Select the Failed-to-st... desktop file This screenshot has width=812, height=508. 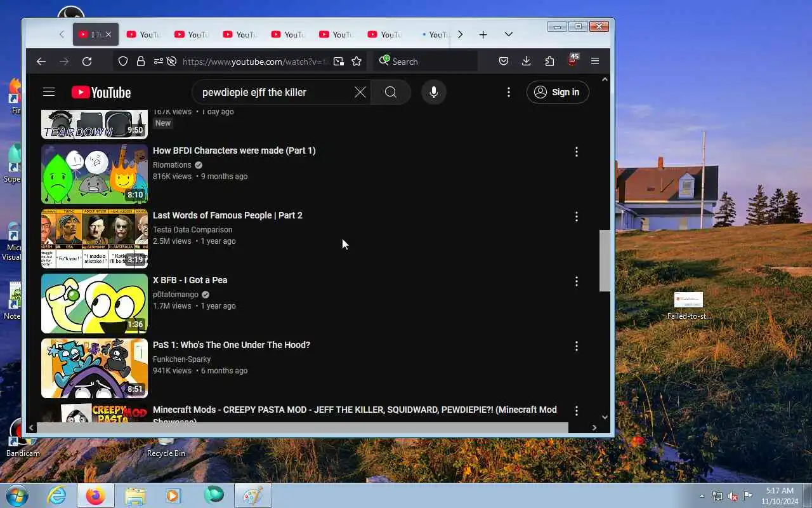tap(689, 305)
